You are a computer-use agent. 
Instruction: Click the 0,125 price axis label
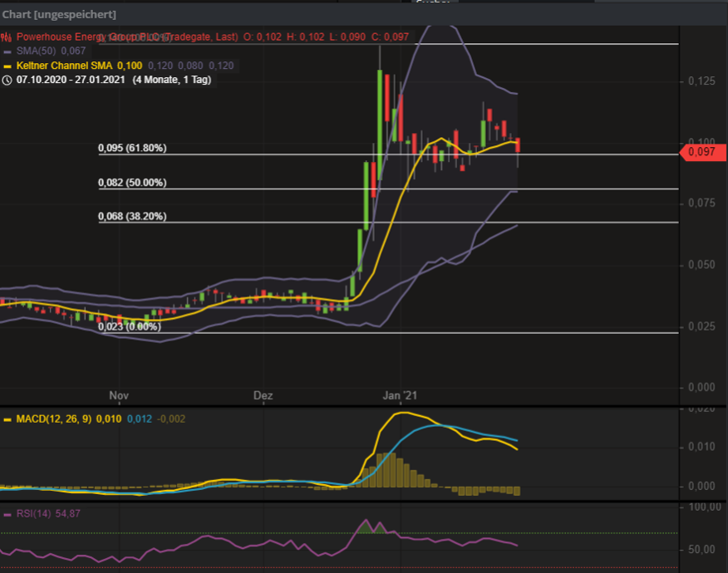[x=703, y=81]
